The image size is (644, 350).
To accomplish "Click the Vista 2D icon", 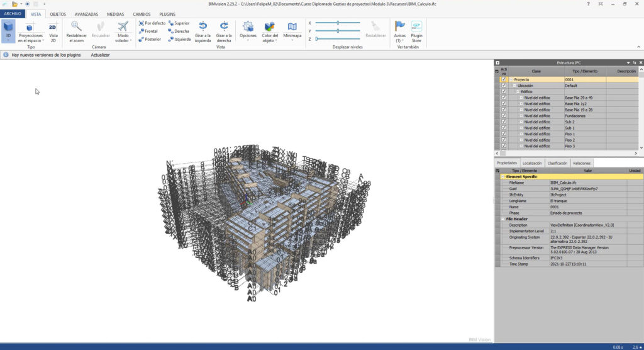I will click(53, 28).
